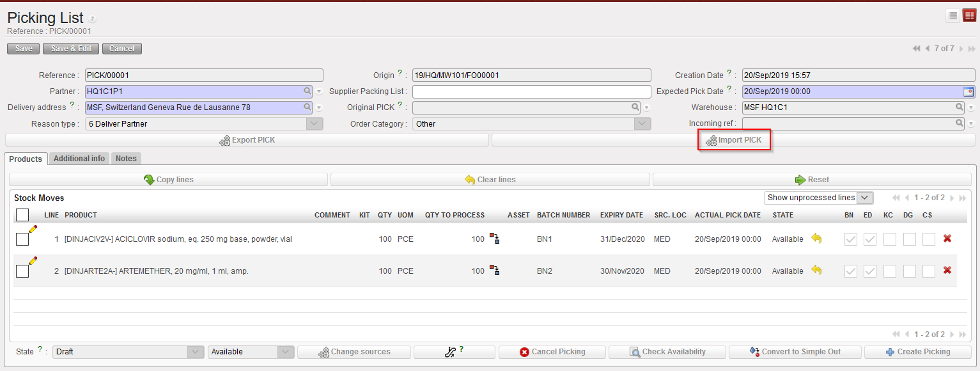Check the select-all checkbox in Stock Moves header
The width and height of the screenshot is (980, 371).
click(22, 215)
